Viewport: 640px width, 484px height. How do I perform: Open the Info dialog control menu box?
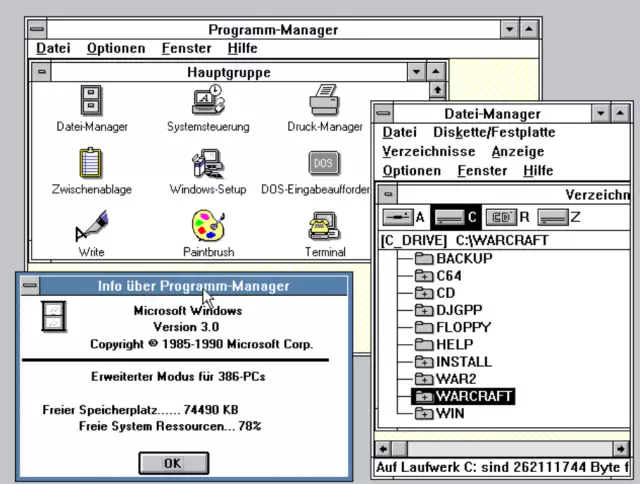point(30,285)
